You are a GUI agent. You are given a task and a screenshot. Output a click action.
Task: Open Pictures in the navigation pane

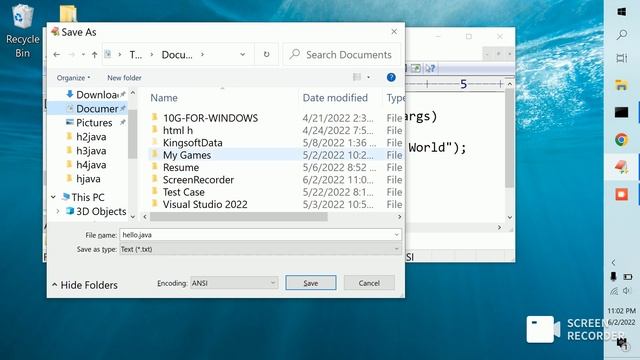(94, 122)
